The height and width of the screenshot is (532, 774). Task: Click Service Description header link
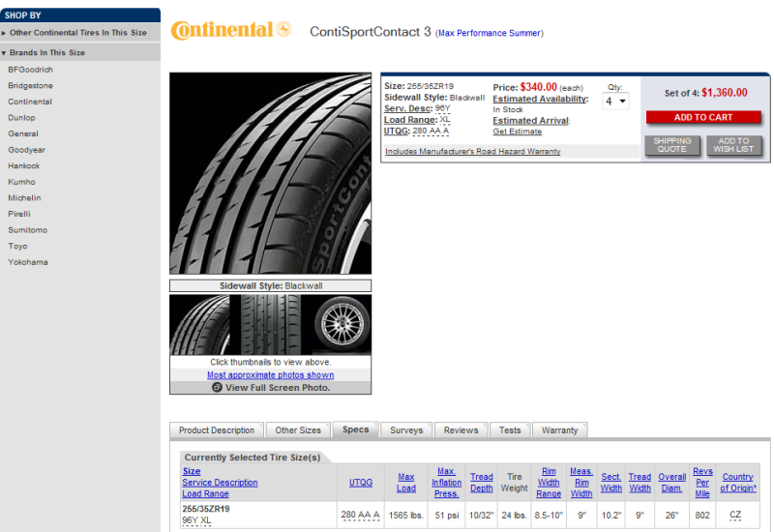220,483
